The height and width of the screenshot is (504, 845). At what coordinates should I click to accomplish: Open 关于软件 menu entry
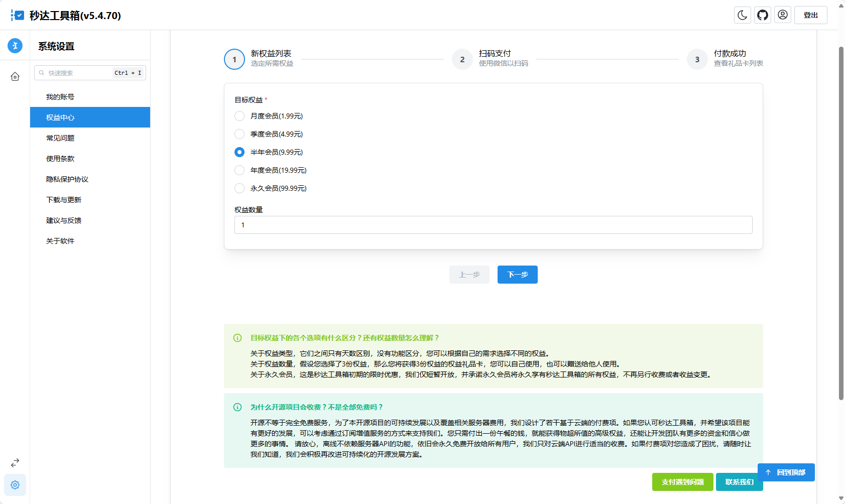point(90,241)
